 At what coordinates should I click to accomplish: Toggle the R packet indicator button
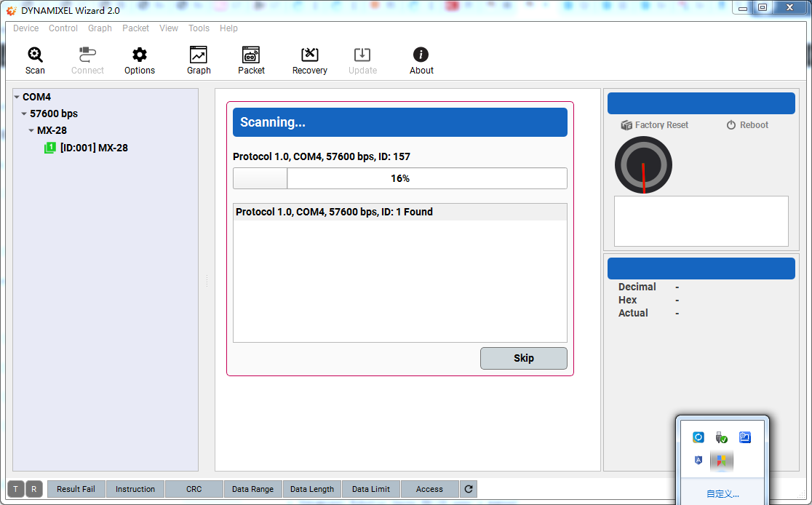tap(34, 489)
